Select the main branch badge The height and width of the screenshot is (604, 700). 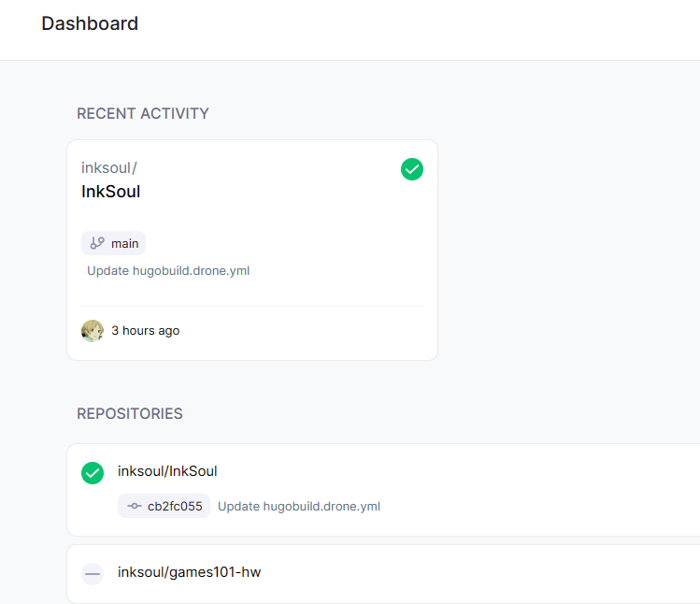114,243
